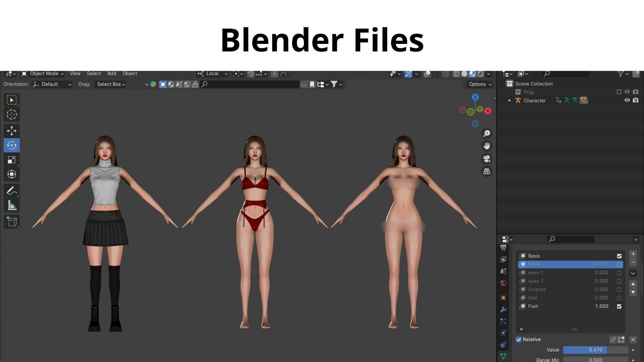Switch to material preview shading

click(473, 74)
